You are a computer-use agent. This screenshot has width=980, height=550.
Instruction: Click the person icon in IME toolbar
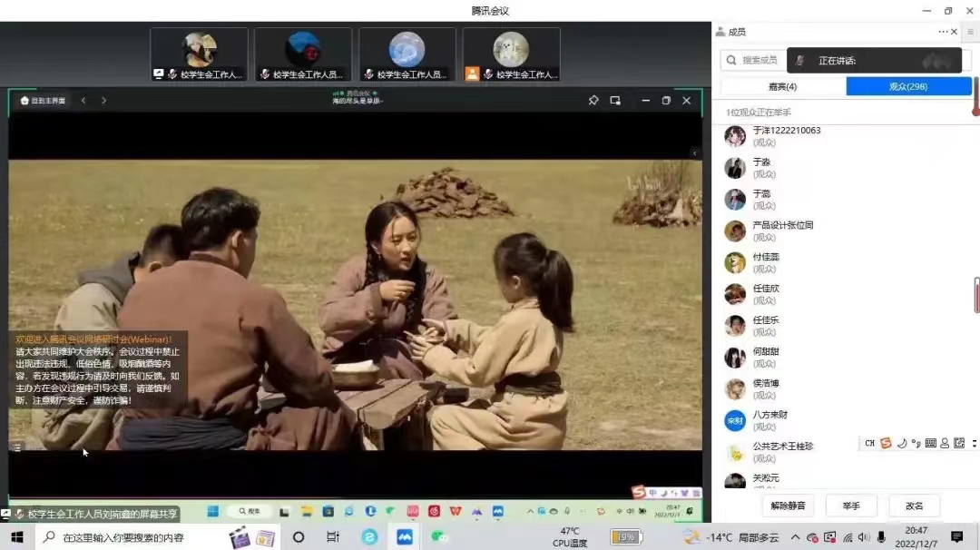coord(945,443)
